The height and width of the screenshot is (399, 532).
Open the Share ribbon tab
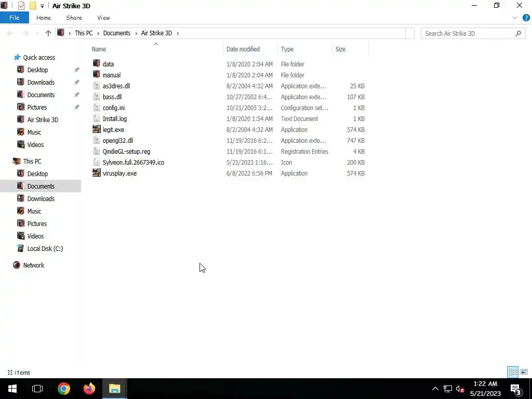tap(74, 18)
